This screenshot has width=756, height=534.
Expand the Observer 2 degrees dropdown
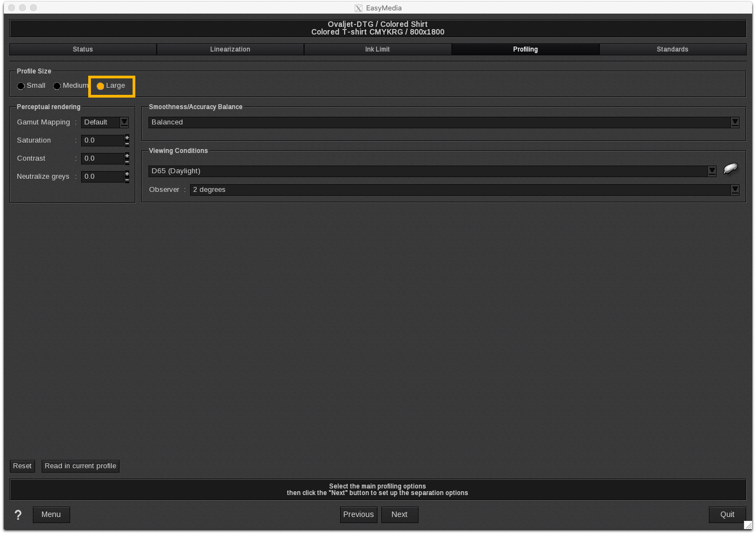pyautogui.click(x=735, y=190)
